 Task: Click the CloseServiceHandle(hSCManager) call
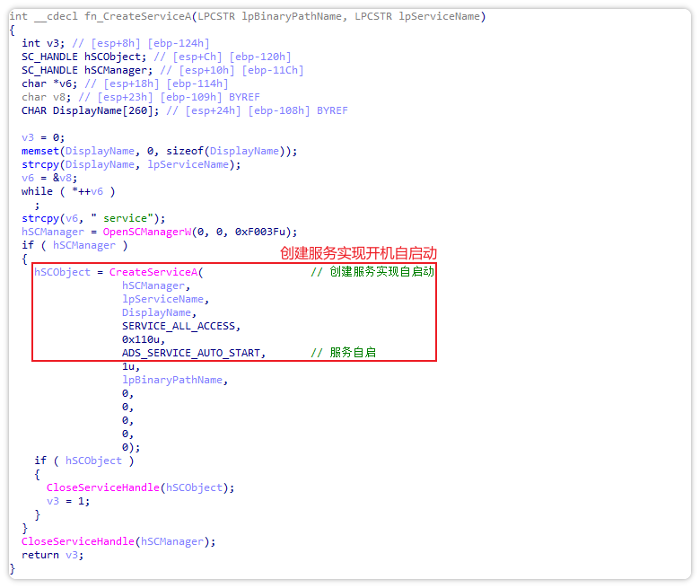[x=118, y=541]
